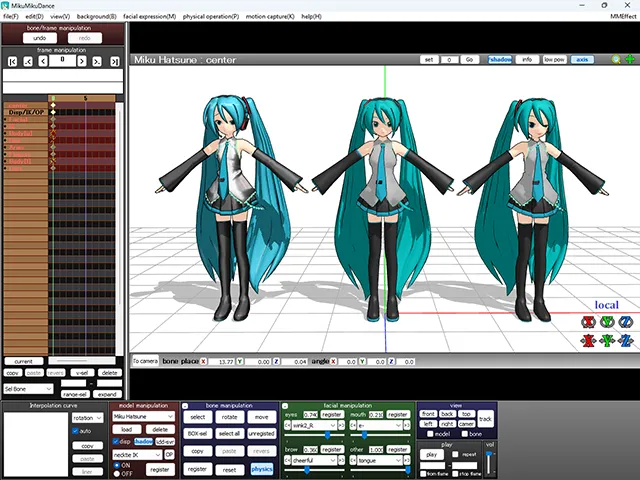640x480 pixels.
Task: Open the MMEffect menu
Action: tap(623, 16)
